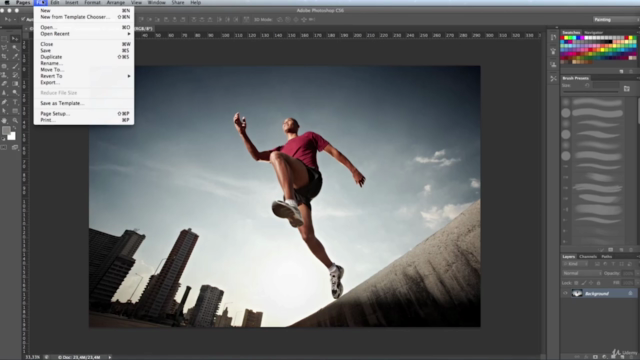640x360 pixels.
Task: Open the Clone Source collapsed panel icon
Action: (553, 64)
